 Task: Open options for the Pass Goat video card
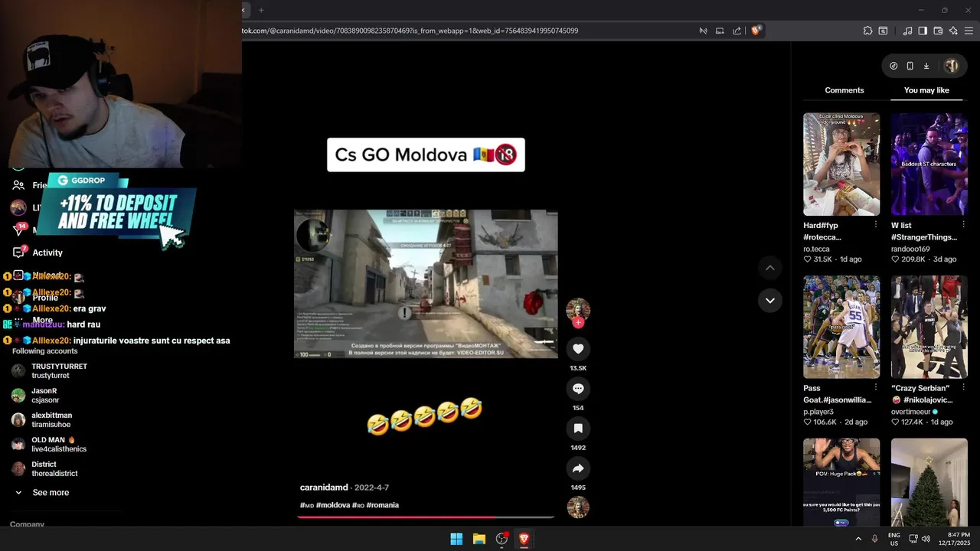pyautogui.click(x=875, y=388)
